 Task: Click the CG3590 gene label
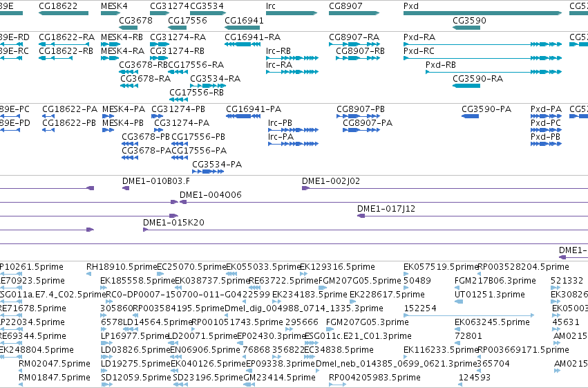pos(469,20)
